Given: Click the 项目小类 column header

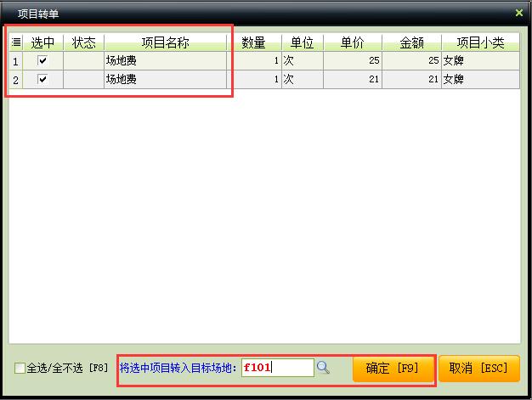Looking at the screenshot, I should pyautogui.click(x=480, y=42).
